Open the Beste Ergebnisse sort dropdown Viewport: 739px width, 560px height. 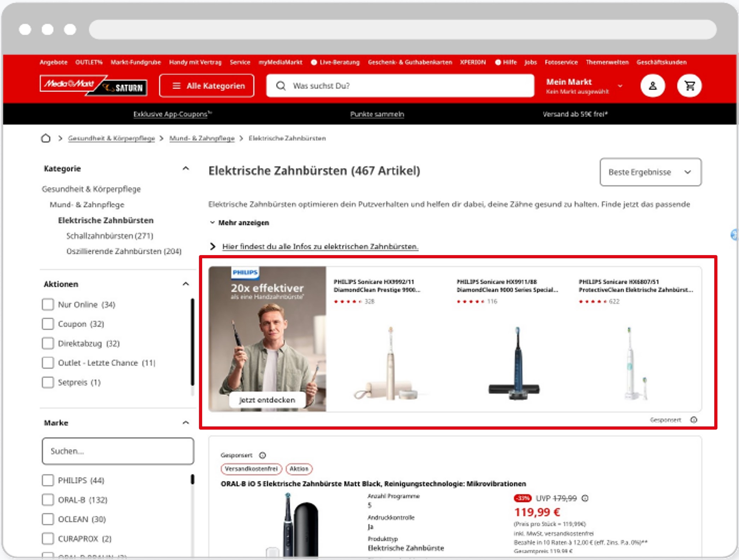[650, 172]
